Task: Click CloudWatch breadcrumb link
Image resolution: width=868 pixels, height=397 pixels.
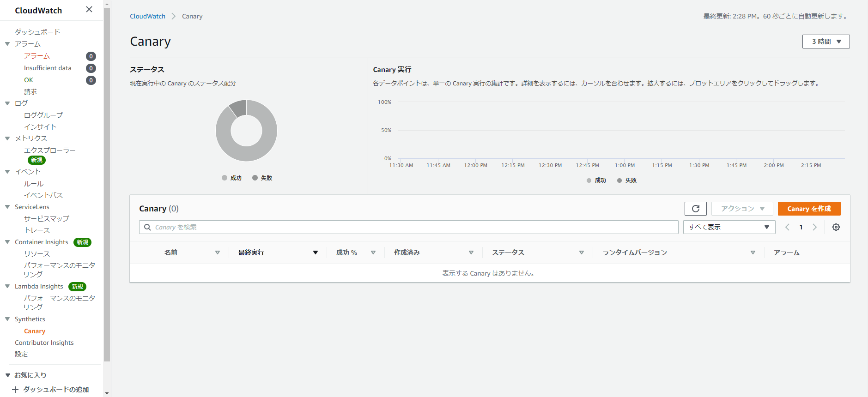Action: 147,16
